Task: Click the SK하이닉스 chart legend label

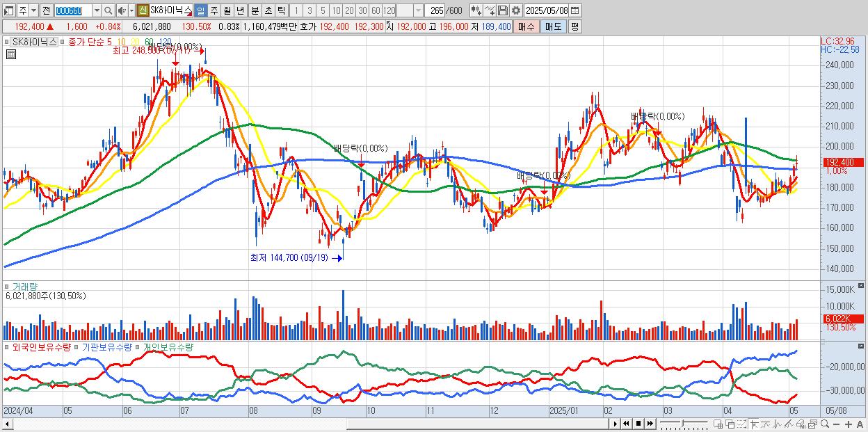Action: (x=35, y=42)
